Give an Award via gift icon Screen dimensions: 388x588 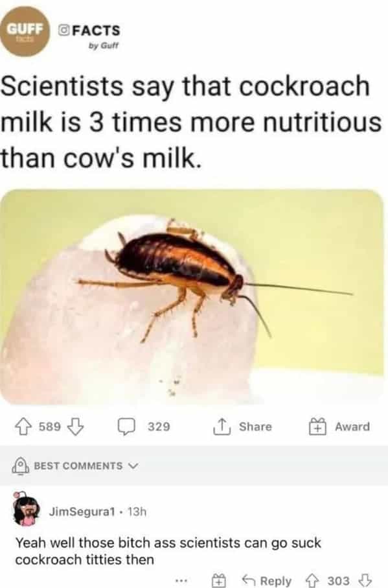pyautogui.click(x=317, y=427)
